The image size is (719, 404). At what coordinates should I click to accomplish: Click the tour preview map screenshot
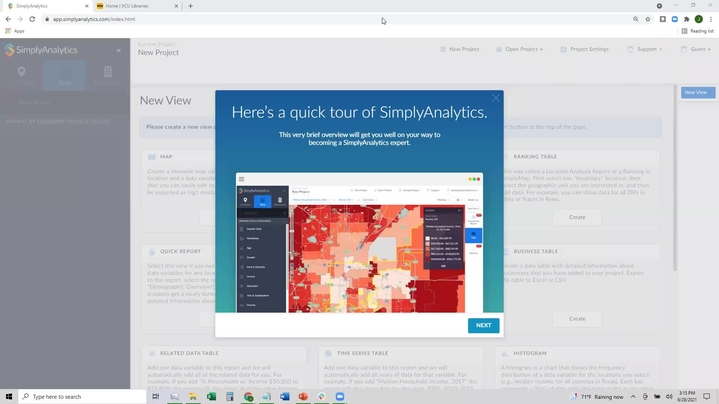point(359,243)
